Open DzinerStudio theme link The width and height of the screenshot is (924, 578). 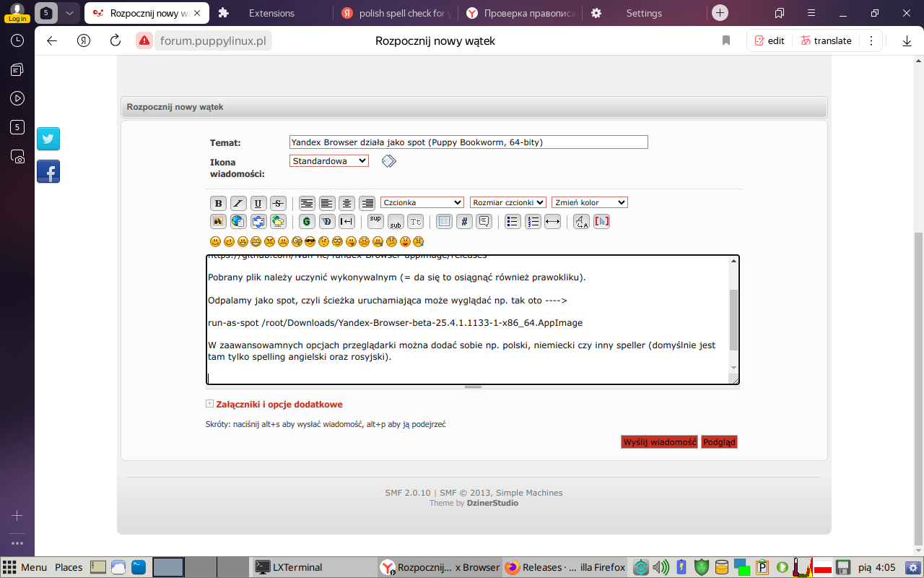click(x=492, y=503)
